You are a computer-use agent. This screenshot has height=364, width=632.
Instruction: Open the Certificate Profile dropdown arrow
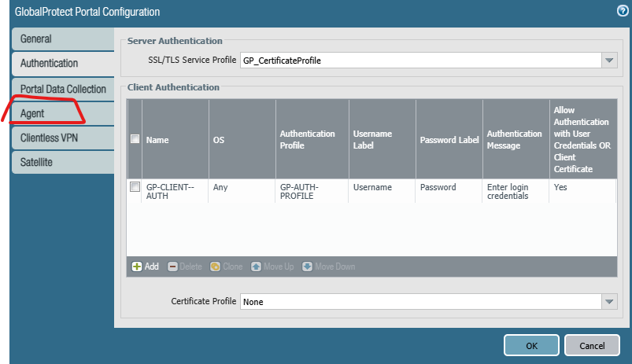(609, 302)
